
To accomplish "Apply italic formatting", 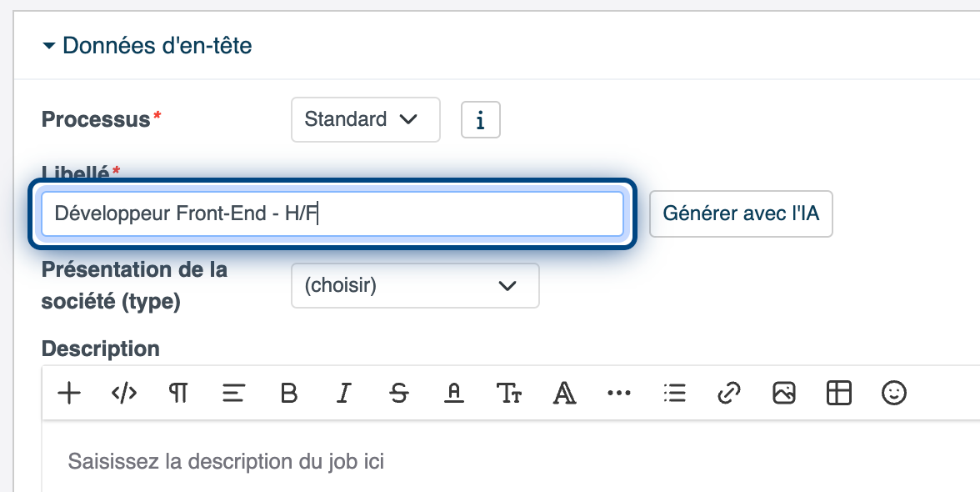I will coord(344,393).
